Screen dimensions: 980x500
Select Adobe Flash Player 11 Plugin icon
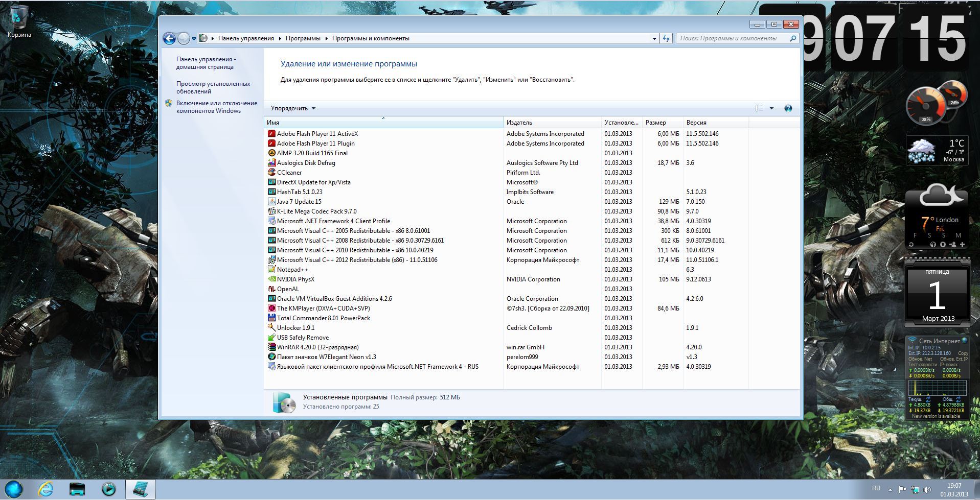[x=272, y=144]
